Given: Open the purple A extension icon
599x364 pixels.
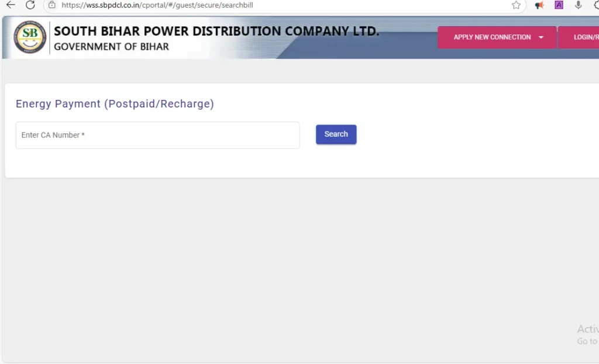Looking at the screenshot, I should click(x=559, y=5).
